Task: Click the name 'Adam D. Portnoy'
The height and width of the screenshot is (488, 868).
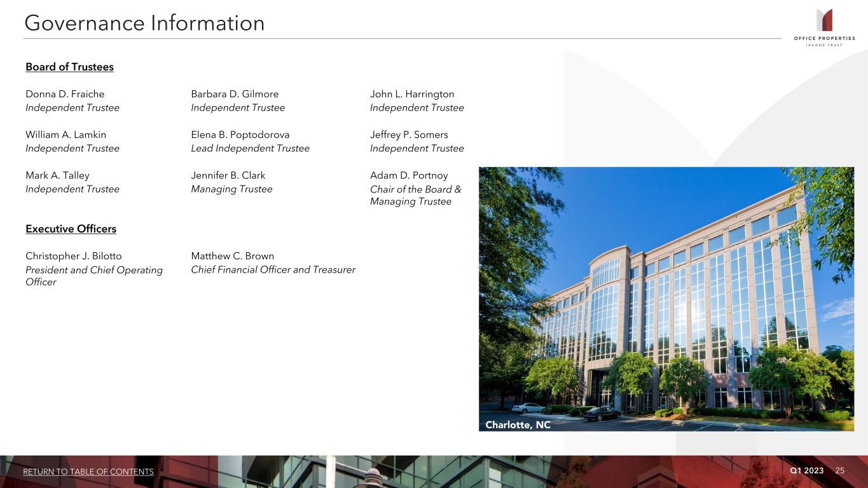Action: pyautogui.click(x=409, y=175)
